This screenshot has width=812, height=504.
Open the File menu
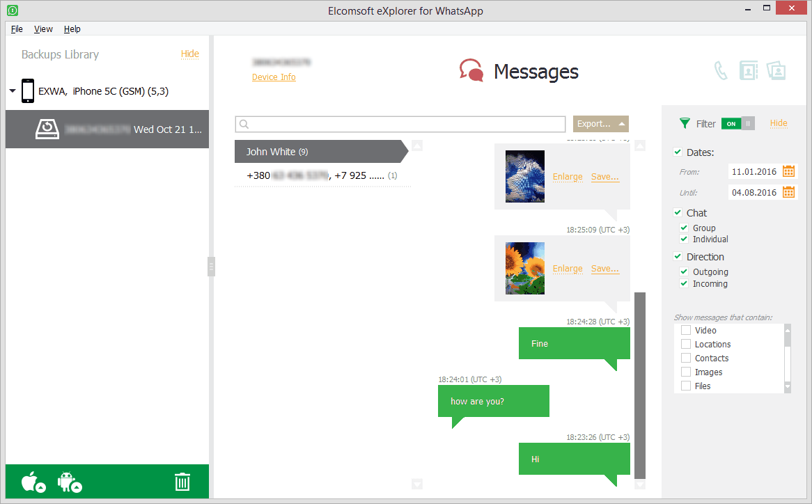[x=17, y=29]
